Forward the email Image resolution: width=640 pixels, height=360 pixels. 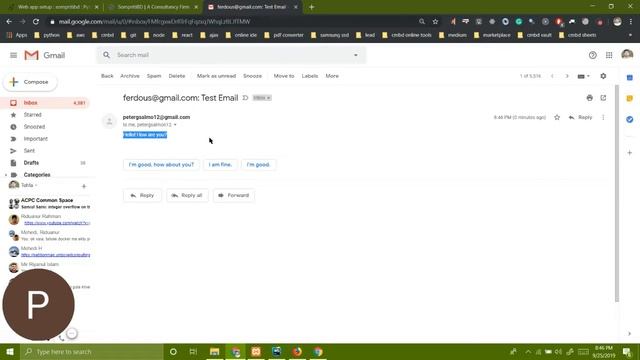(x=233, y=196)
